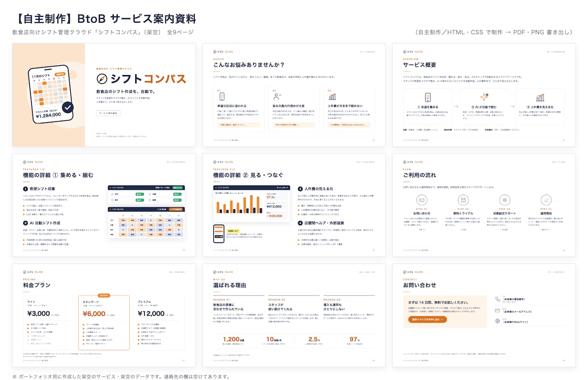Click the ご利用の流れ heading
This screenshot has width=588, height=380.
pyautogui.click(x=419, y=175)
